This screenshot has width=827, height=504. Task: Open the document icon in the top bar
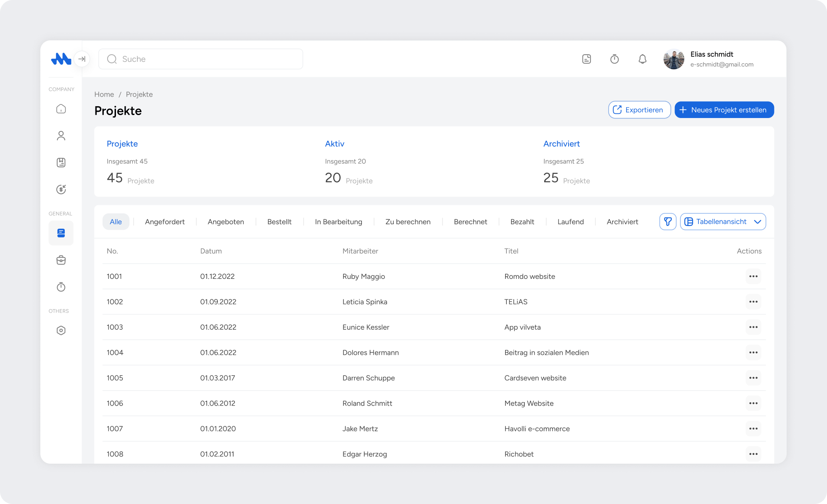pyautogui.click(x=586, y=59)
